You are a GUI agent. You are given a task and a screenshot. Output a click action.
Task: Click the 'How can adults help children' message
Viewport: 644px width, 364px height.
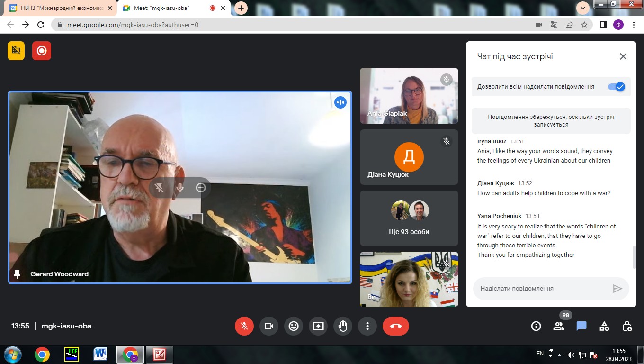(x=544, y=193)
